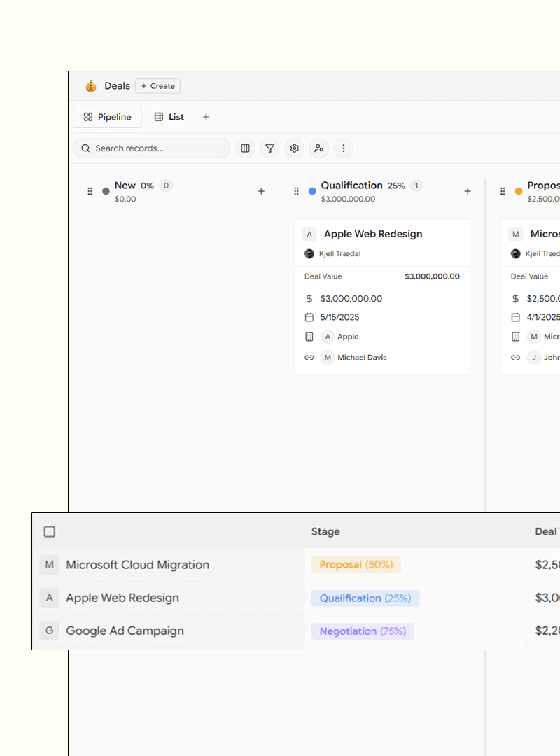
Task: Open the Apple Web Redesign card title
Action: [x=372, y=234]
